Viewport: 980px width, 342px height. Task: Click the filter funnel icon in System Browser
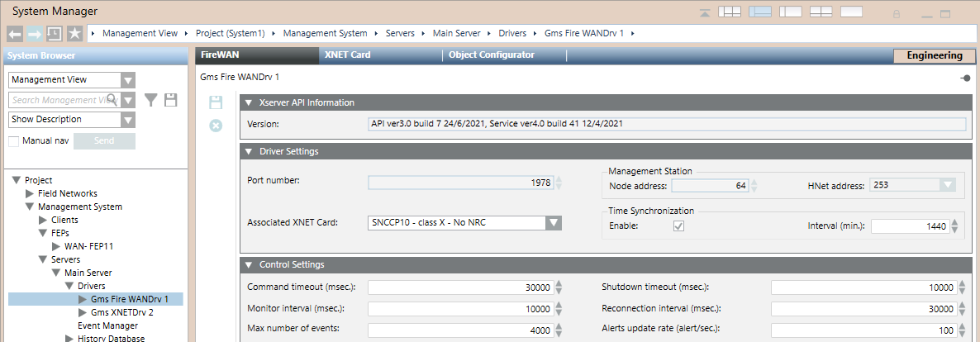(x=150, y=100)
